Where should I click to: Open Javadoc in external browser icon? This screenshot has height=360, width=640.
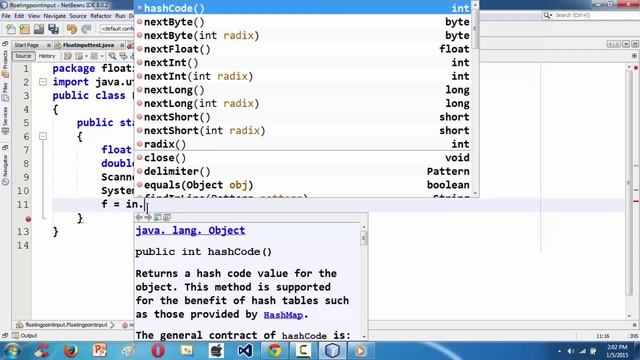pos(158,218)
